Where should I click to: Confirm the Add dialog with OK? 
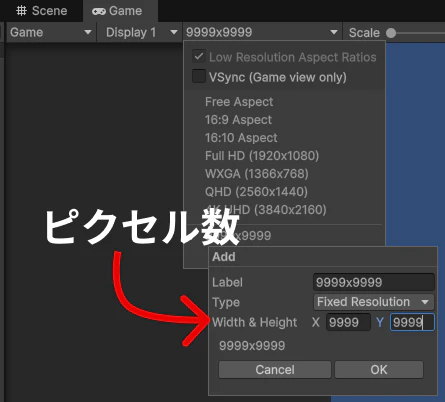click(x=379, y=369)
